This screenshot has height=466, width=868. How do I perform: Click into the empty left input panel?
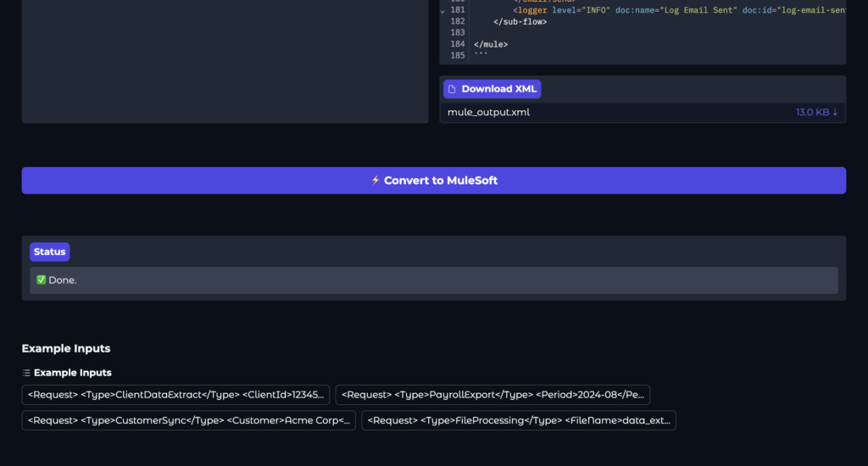pos(225,61)
